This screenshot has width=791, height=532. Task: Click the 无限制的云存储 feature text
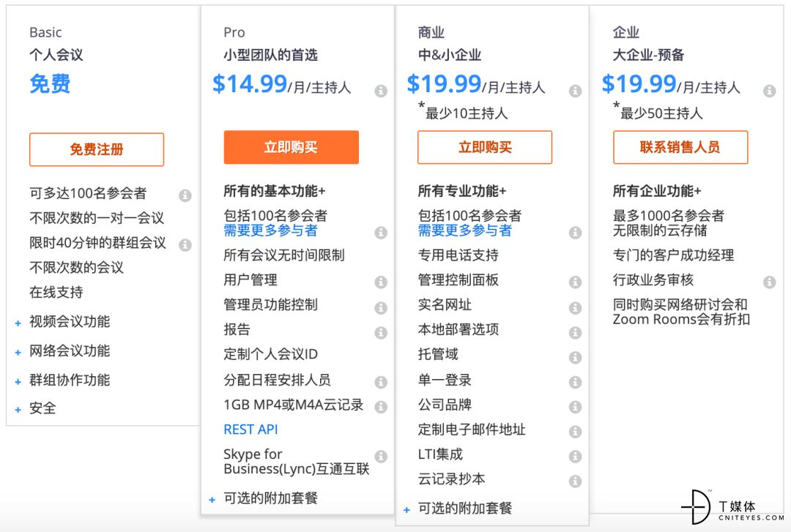tap(660, 231)
